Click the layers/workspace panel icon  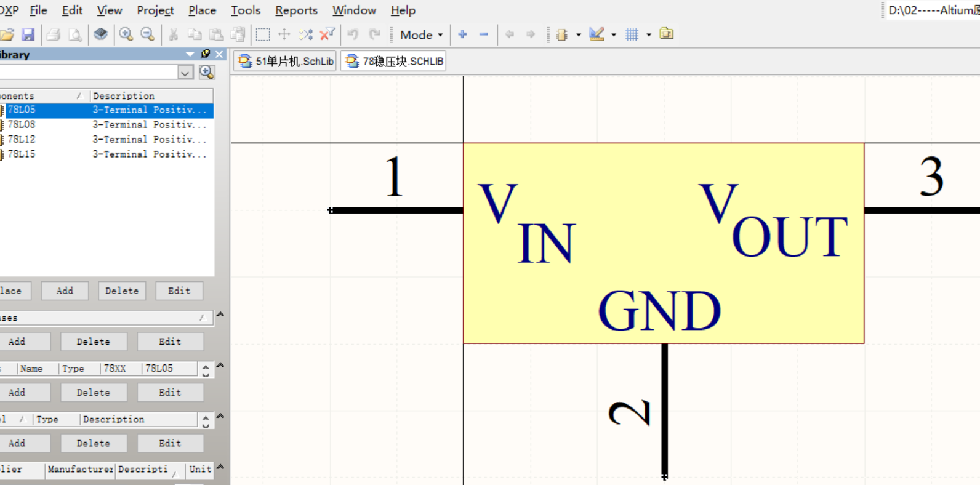[x=101, y=34]
